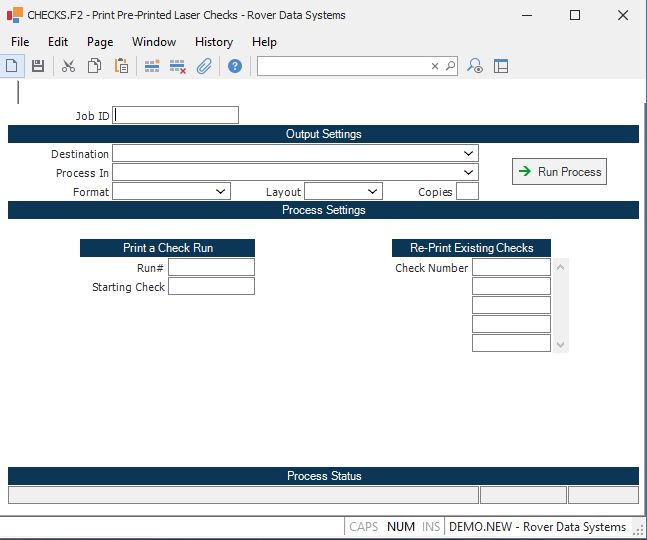
Task: Click the Copy icon in toolbar
Action: coord(95,66)
